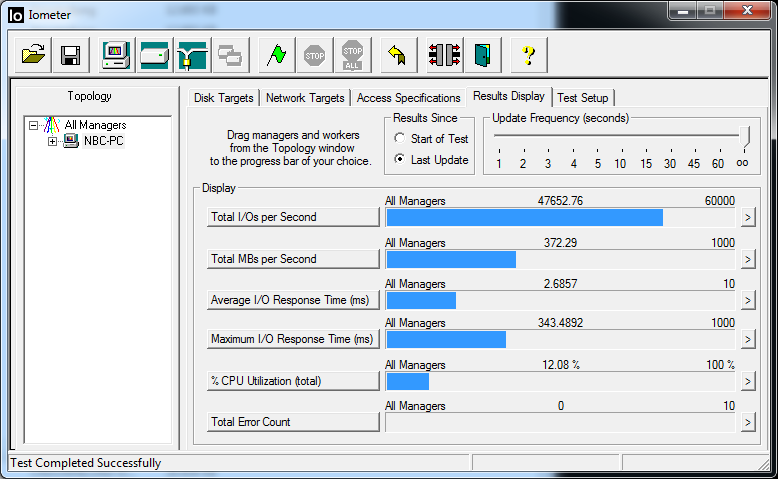Open Total I/Os per Second detail arrow

748,217
